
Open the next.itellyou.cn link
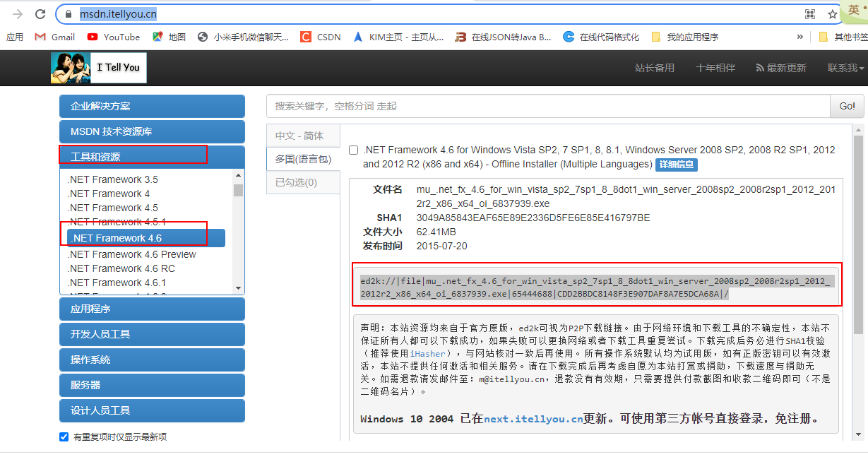pos(533,419)
